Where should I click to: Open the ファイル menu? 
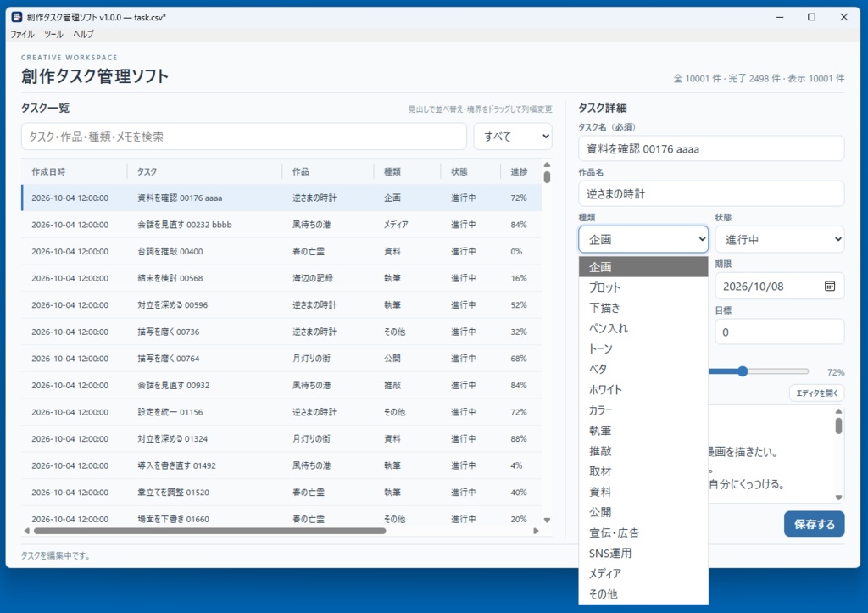click(x=22, y=34)
